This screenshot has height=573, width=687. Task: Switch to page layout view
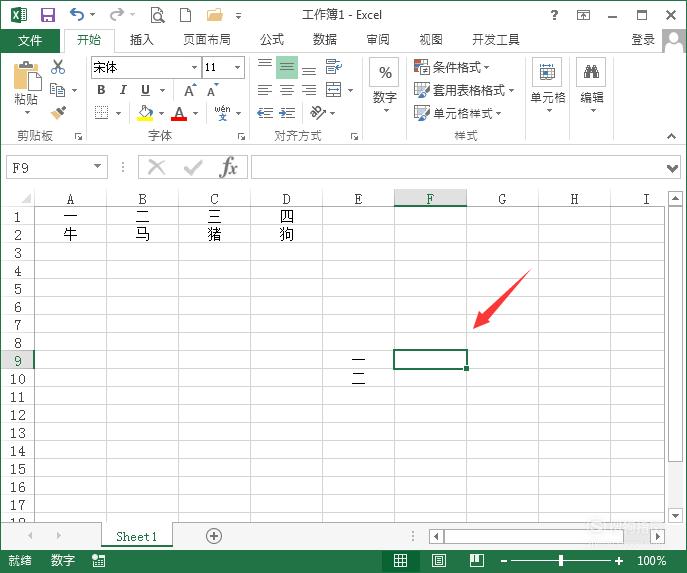click(x=439, y=560)
